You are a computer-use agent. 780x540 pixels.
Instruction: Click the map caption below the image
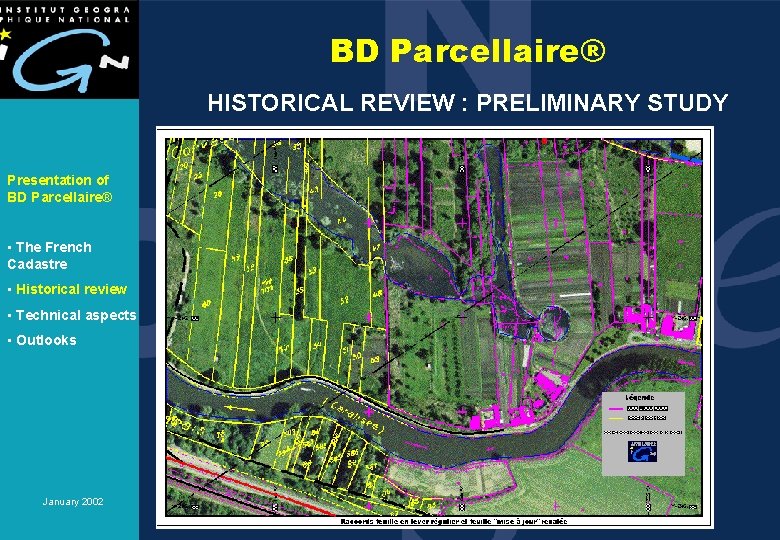(454, 522)
